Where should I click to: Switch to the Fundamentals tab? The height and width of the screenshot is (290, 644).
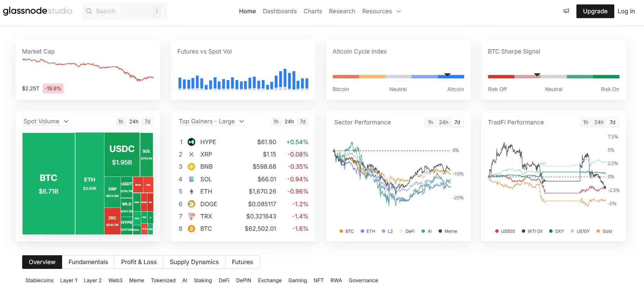click(x=88, y=262)
